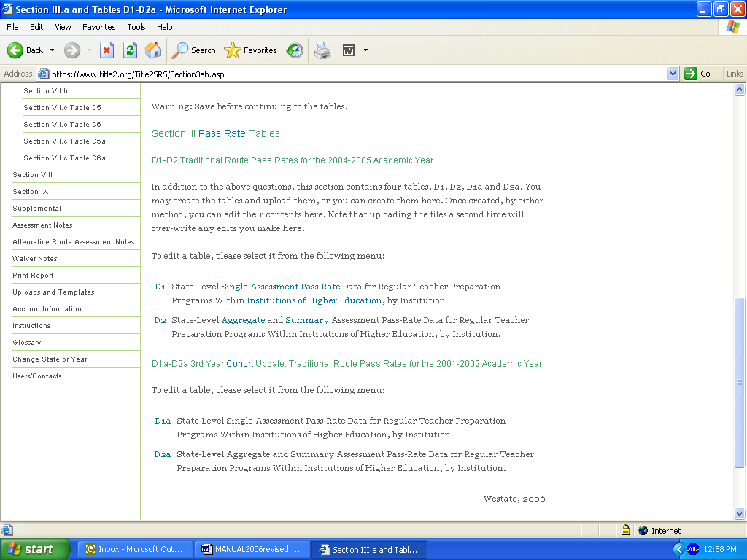This screenshot has width=747, height=560.
Task: Expand the Edit with Word dropdown arrow
Action: (x=365, y=50)
